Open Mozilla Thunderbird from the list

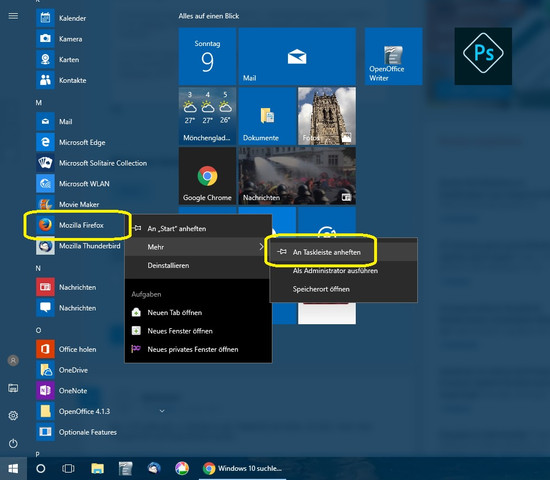tap(80, 246)
